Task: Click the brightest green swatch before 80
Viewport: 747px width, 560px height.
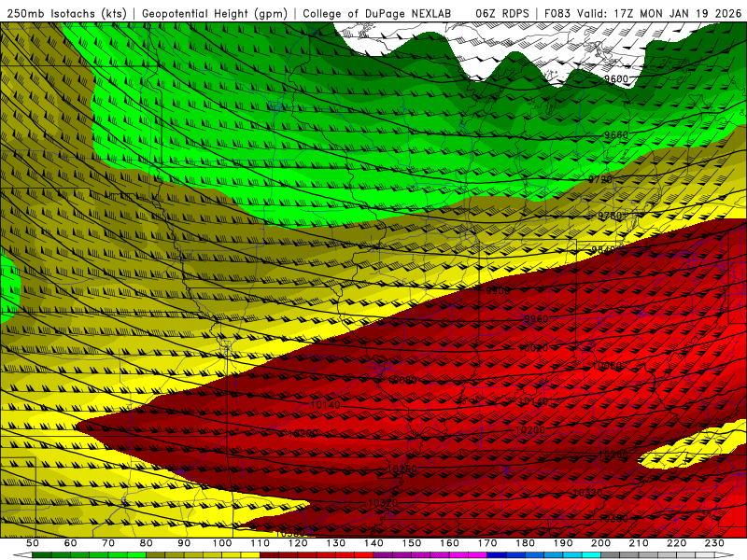Action: 136,555
